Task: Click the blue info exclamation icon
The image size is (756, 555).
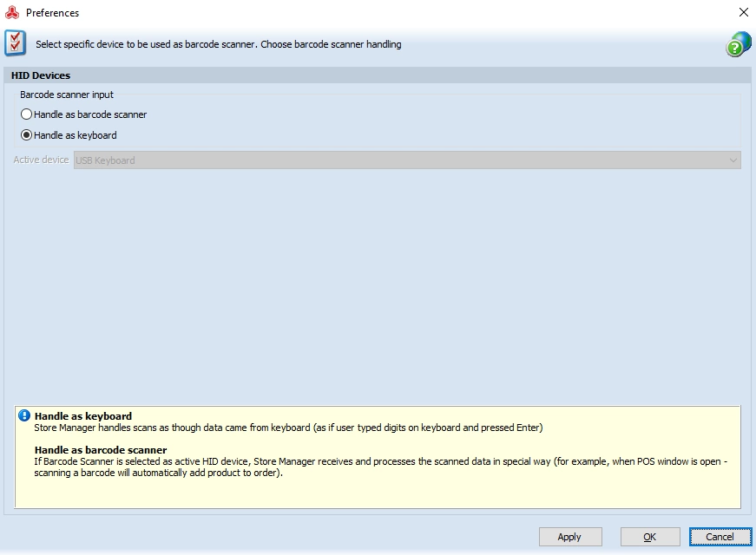Action: pos(24,415)
